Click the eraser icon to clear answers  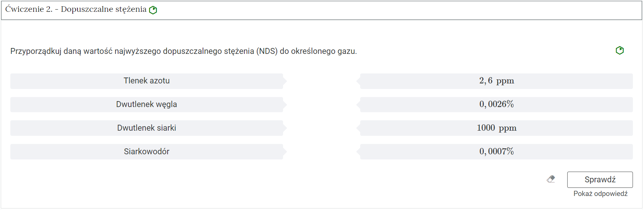pyautogui.click(x=551, y=179)
